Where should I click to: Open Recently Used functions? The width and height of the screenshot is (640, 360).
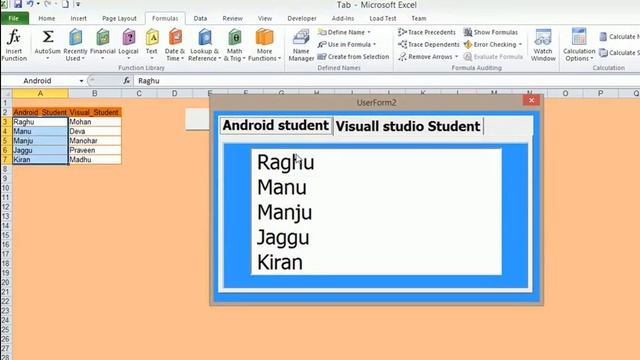pos(76,44)
